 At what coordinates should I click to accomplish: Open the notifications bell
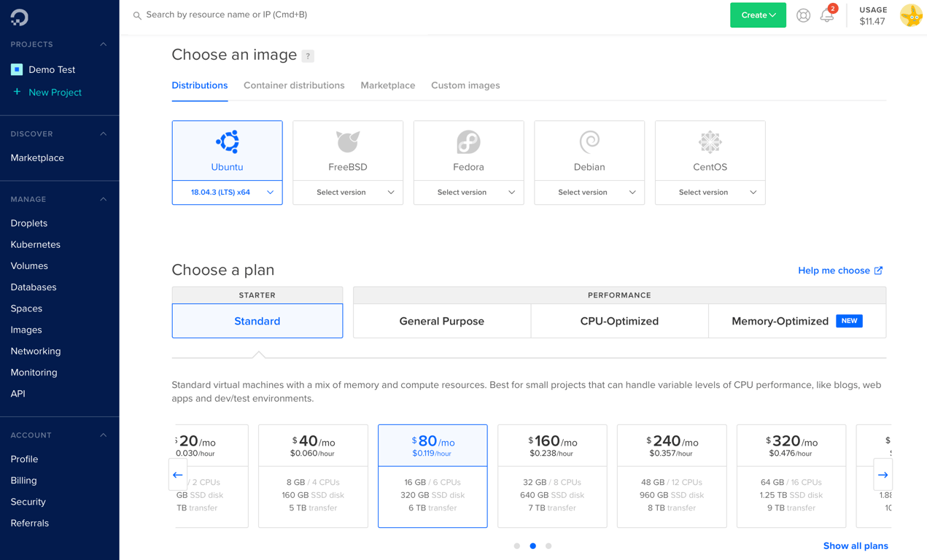(x=827, y=15)
